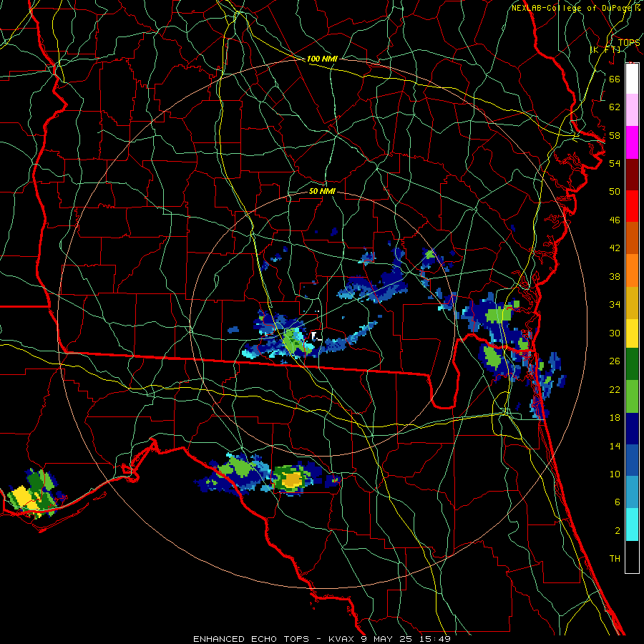Click the 'KVAX' station identifier
The image size is (644, 644).
click(342, 639)
